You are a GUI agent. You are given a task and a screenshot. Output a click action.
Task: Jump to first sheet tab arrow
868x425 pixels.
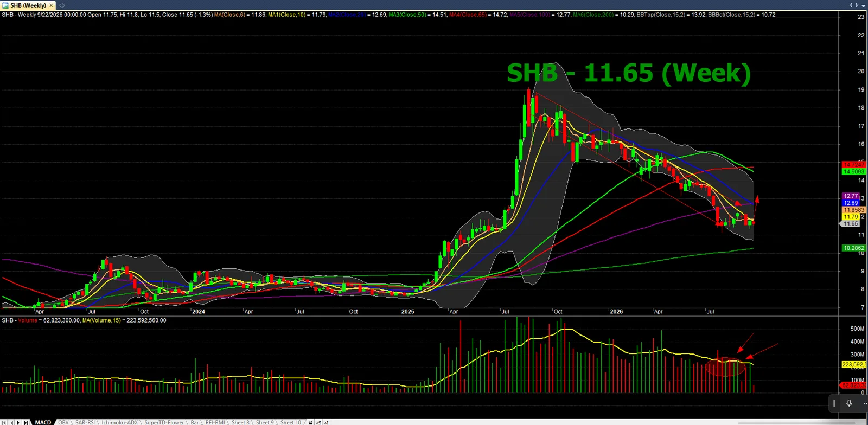[4, 422]
